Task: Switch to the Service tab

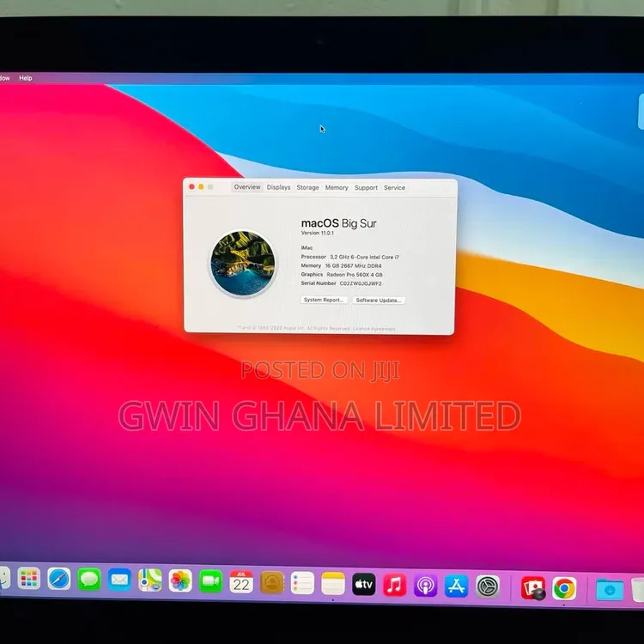Action: pos(394,188)
